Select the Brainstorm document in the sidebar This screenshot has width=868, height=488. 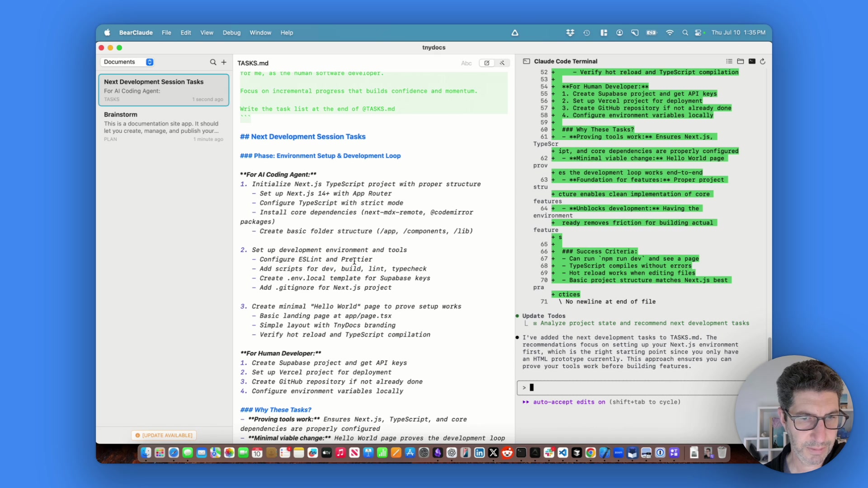163,127
